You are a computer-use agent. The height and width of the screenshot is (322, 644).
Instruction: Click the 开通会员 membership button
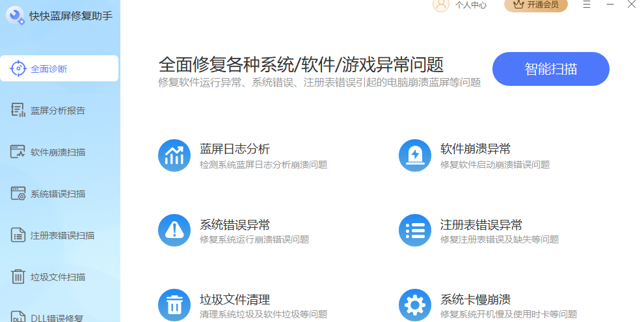[x=535, y=5]
